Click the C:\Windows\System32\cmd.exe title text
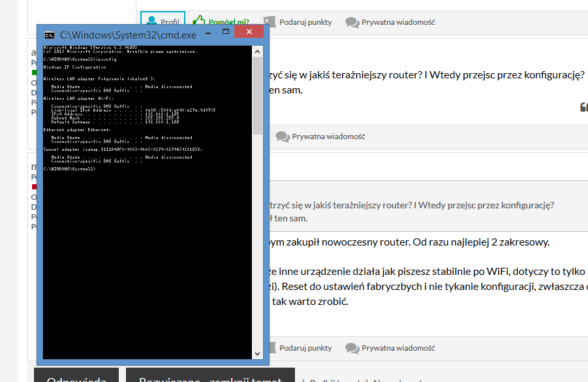The width and height of the screenshot is (588, 382). pyautogui.click(x=129, y=35)
